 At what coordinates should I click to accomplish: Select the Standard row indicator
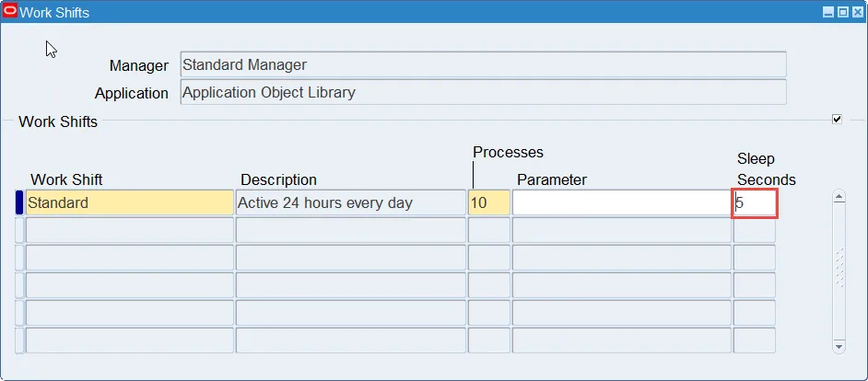19,202
